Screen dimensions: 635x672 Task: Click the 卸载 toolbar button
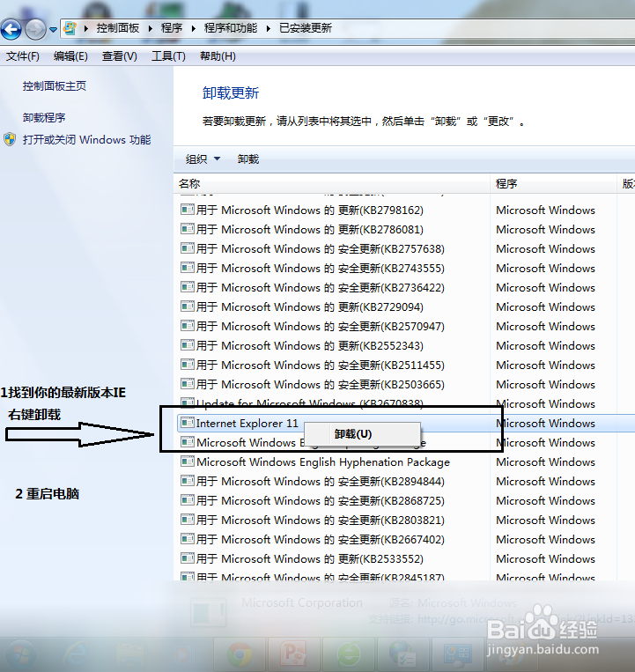tap(248, 159)
